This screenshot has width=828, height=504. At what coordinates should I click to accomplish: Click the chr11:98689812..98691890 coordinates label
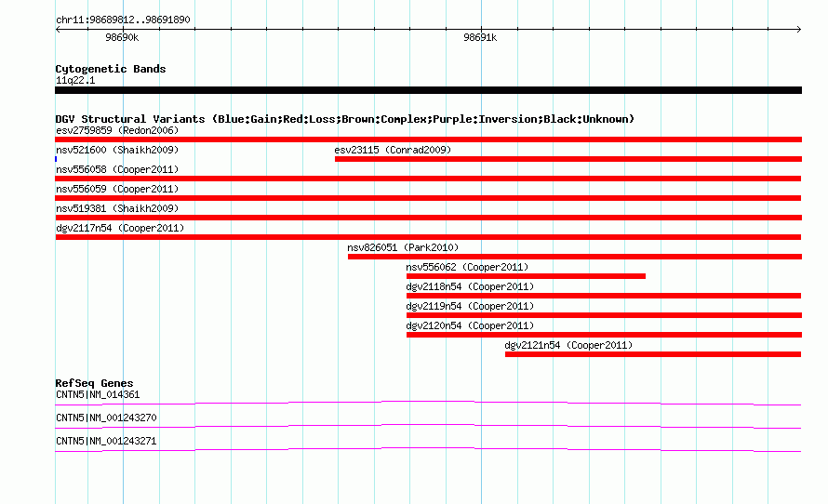pos(123,20)
